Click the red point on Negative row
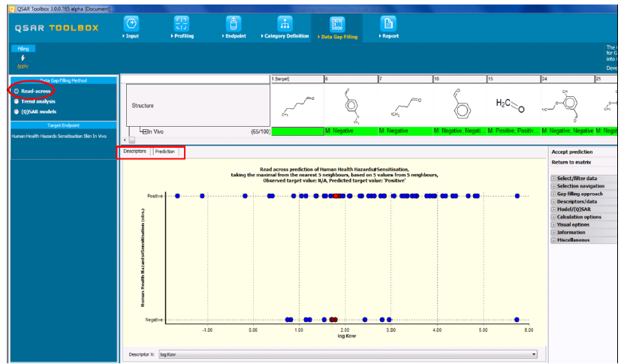This screenshot has height=364, width=630. (333, 320)
